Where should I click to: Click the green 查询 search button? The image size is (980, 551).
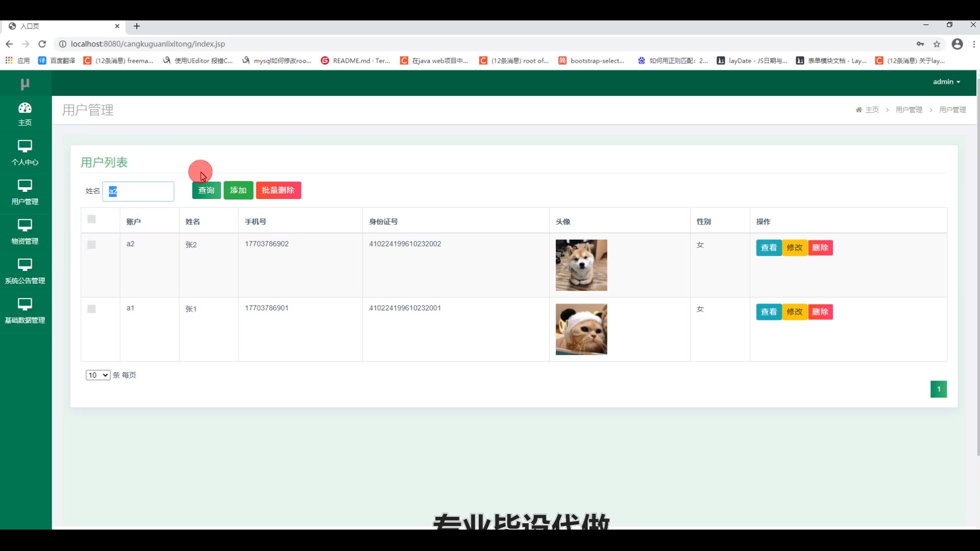coord(206,190)
